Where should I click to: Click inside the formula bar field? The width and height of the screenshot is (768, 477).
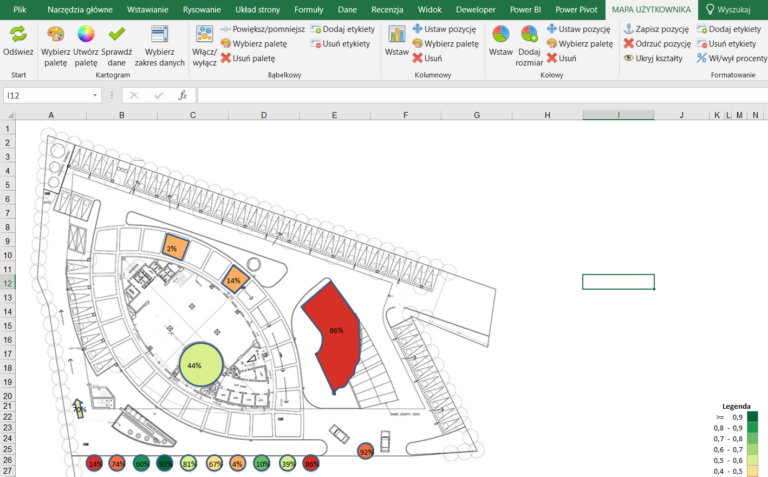pyautogui.click(x=450, y=96)
